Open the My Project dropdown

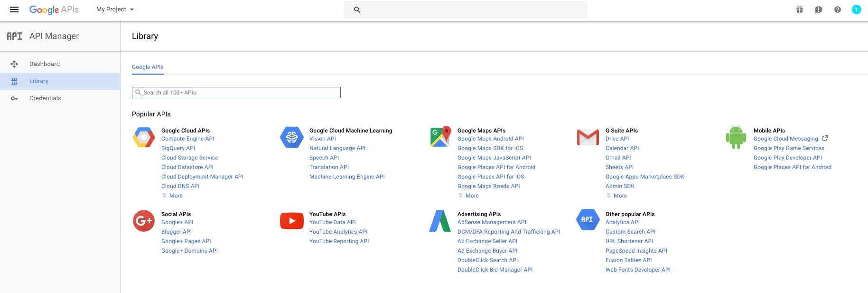115,9
